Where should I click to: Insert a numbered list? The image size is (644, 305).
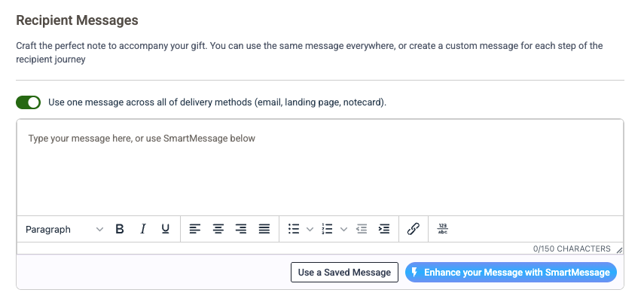point(328,229)
